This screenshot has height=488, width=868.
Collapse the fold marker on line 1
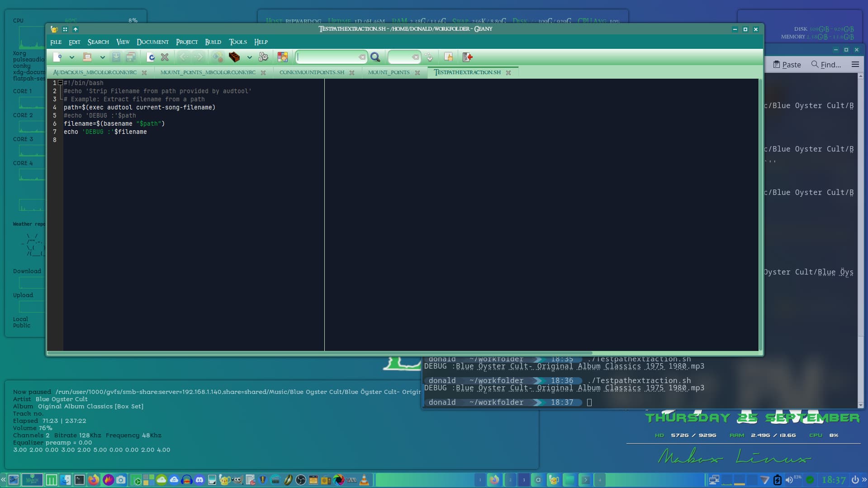(60, 83)
